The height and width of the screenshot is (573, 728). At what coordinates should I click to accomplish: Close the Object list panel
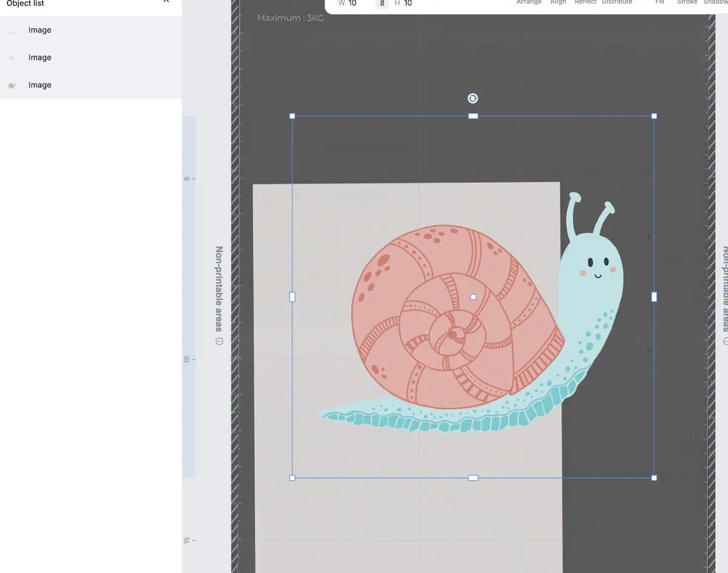(166, 2)
